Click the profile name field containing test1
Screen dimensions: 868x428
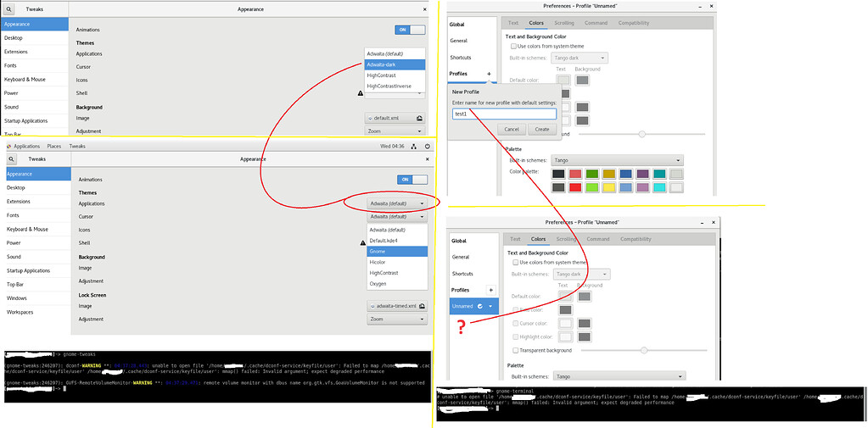[504, 114]
